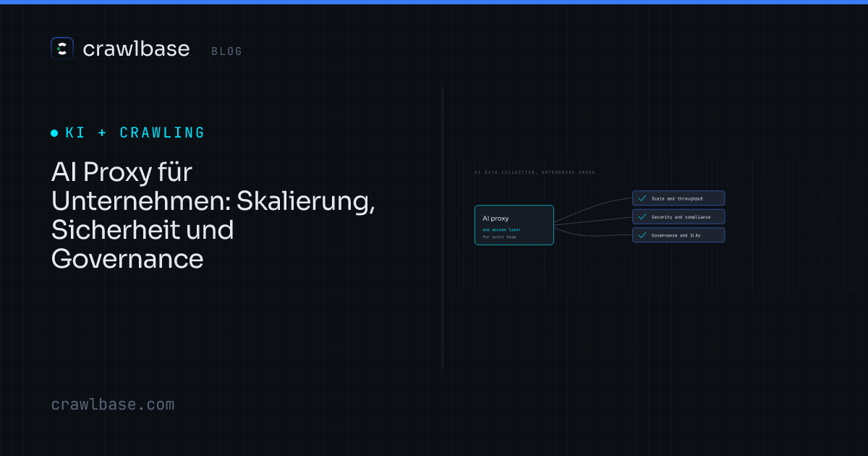Image resolution: width=868 pixels, height=456 pixels.
Task: Click the 'Scale and throughput' text
Action: 677,198
